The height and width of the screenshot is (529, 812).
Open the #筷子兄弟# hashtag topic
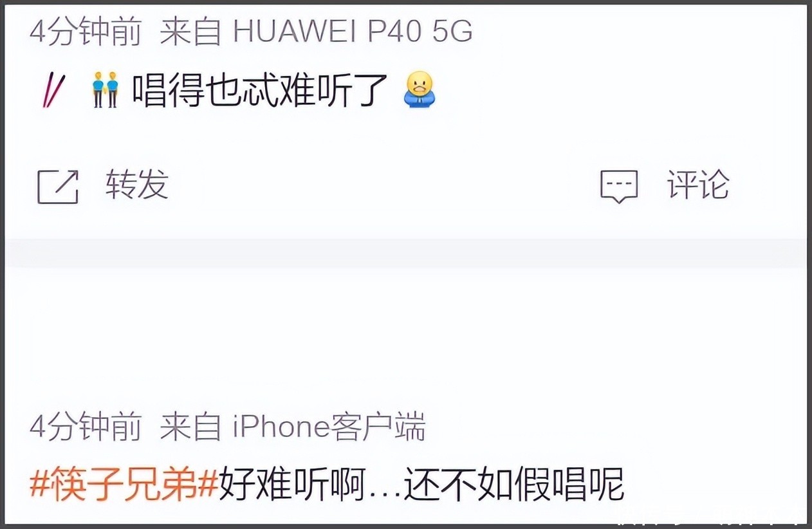pos(124,485)
